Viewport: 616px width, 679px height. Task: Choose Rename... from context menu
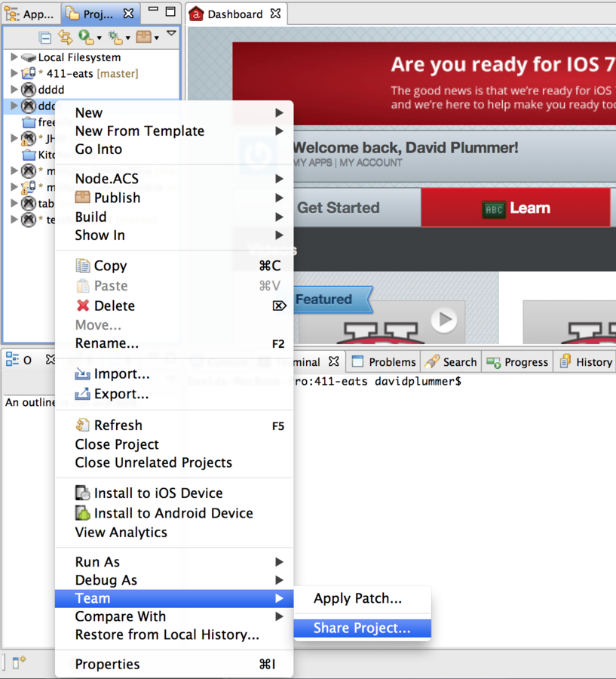[x=174, y=343]
